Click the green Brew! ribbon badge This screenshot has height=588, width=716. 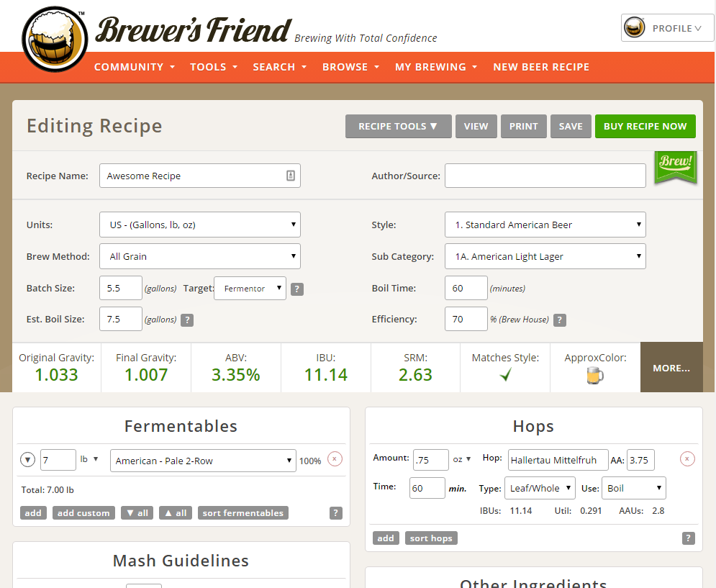coord(676,167)
